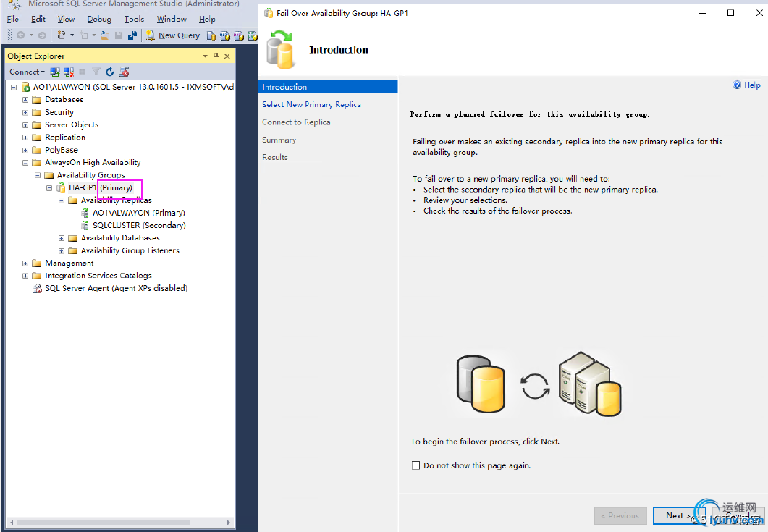The image size is (768, 532).
Task: Open the File menu
Action: [13, 19]
